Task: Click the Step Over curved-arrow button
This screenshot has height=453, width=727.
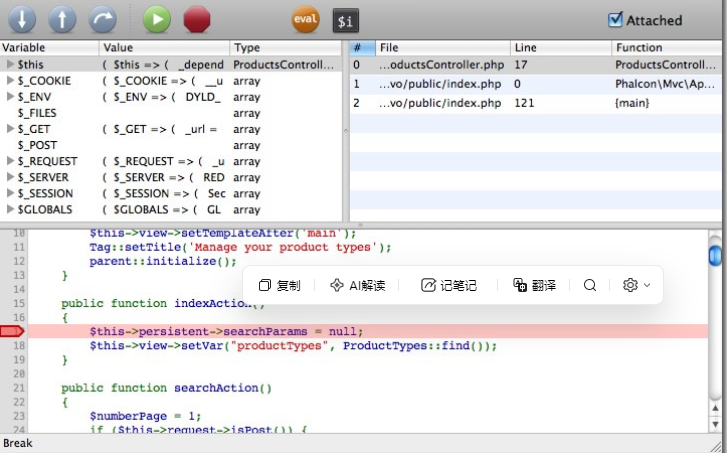Action: click(102, 19)
